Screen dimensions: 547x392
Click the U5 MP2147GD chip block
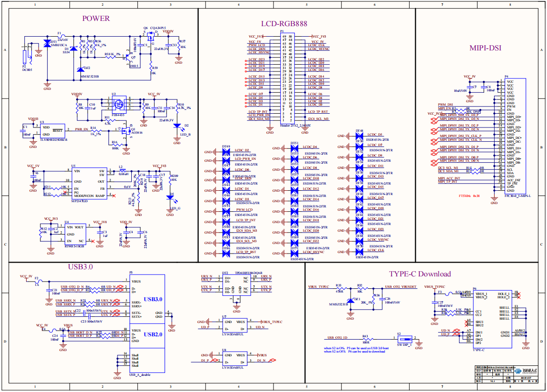click(89, 183)
